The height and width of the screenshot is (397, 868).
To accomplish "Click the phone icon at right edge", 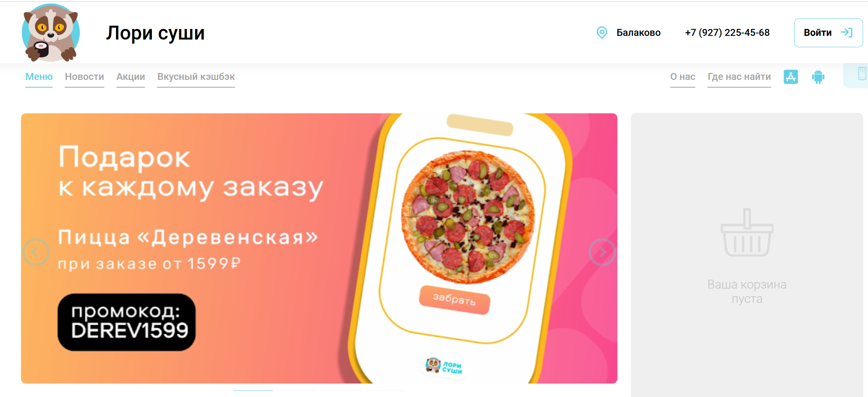I will click(x=862, y=74).
